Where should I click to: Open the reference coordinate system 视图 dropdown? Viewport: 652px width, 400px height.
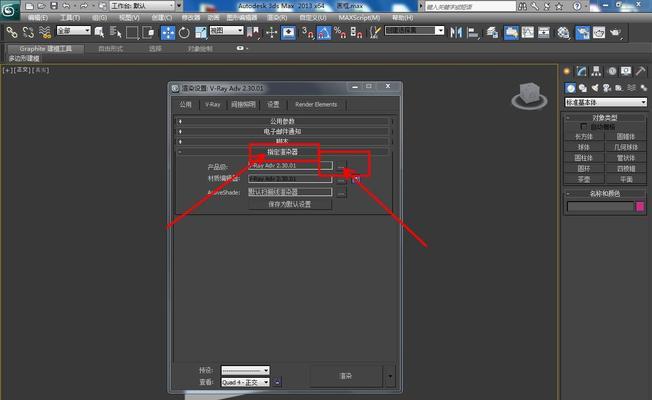[226, 31]
